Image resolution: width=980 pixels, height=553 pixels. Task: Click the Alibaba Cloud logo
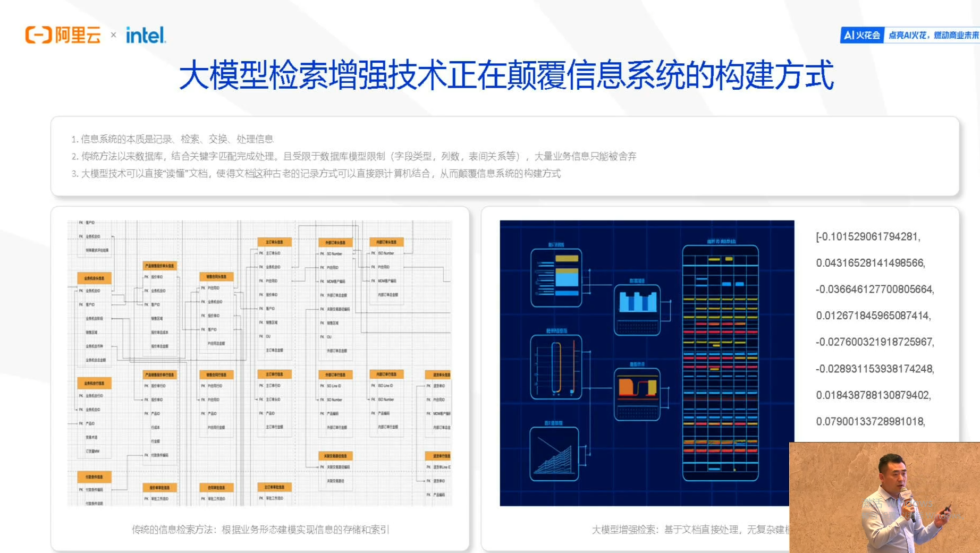pos(62,35)
